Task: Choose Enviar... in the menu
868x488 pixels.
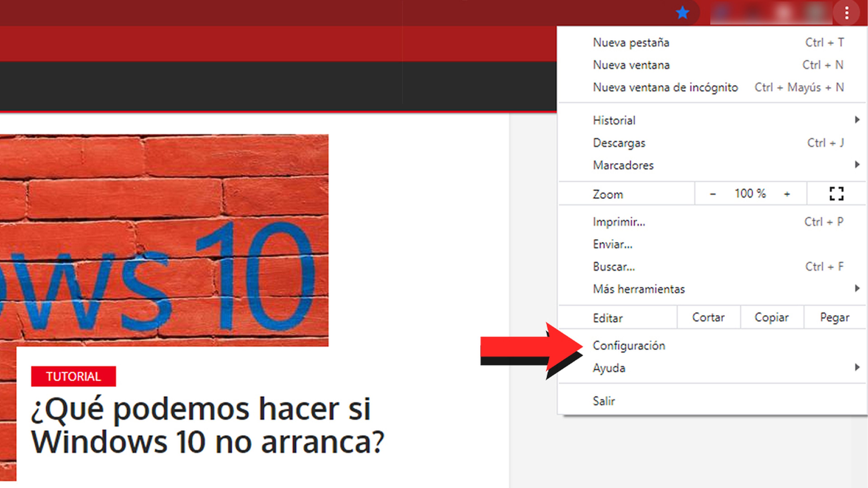Action: (x=712, y=244)
